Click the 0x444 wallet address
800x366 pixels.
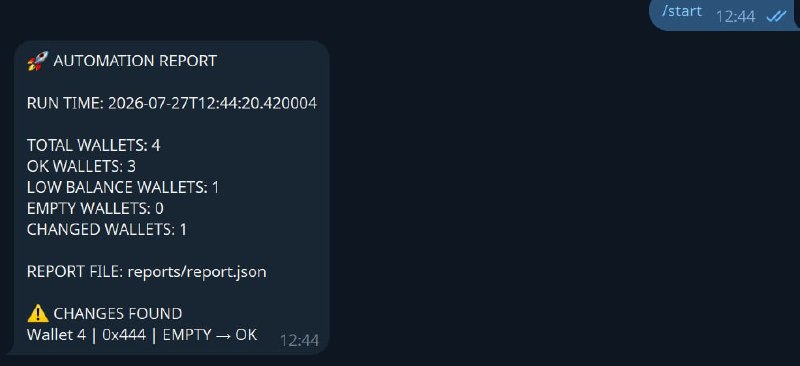[124, 335]
